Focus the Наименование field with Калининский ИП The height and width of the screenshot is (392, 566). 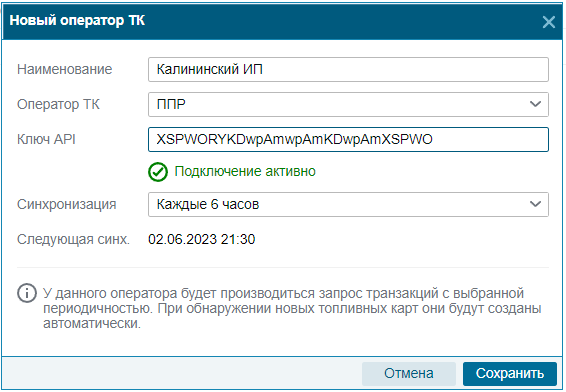[348, 69]
